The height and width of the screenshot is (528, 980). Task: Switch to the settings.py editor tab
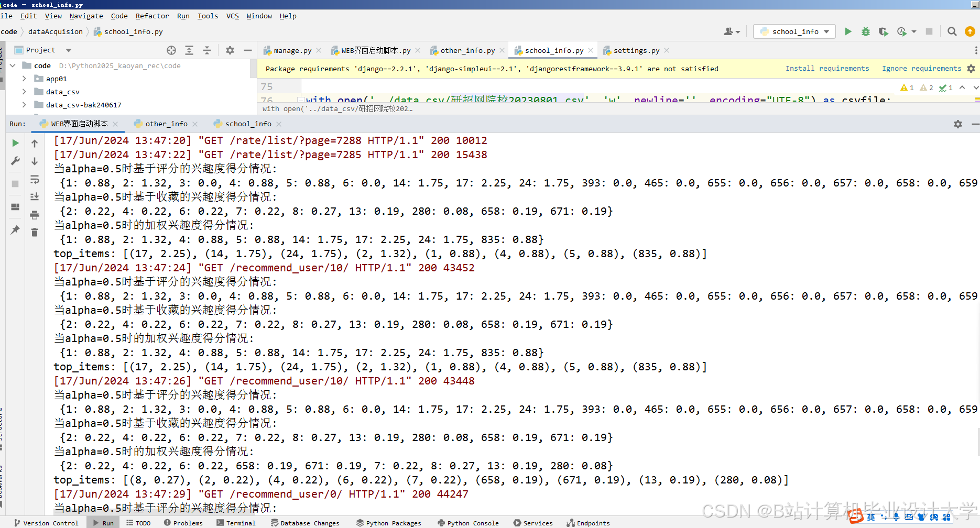click(x=636, y=50)
